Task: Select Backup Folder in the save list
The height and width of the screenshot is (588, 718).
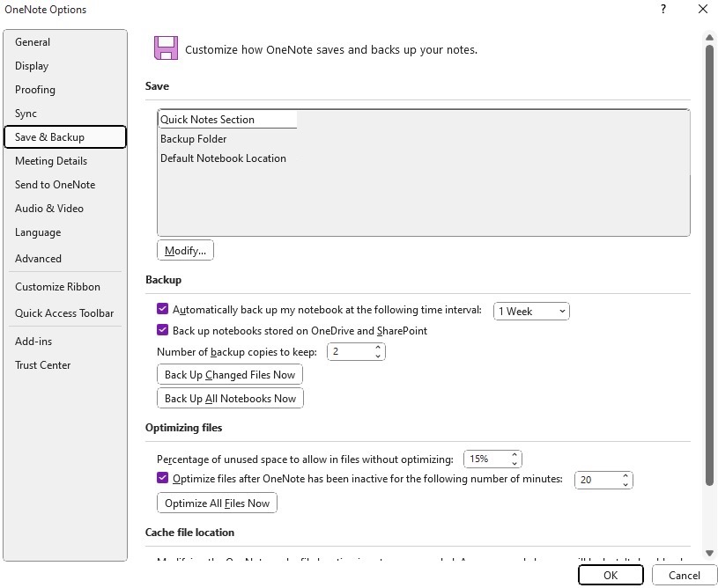Action: click(193, 139)
